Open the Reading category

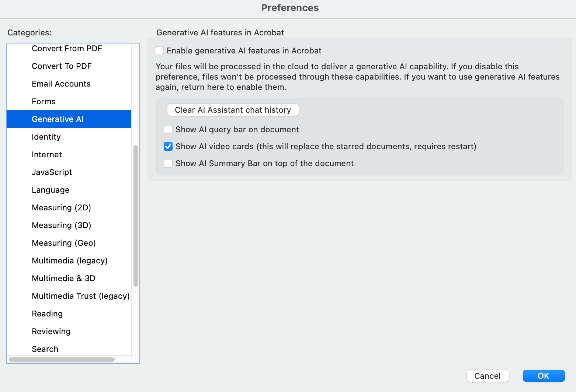pyautogui.click(x=69, y=314)
